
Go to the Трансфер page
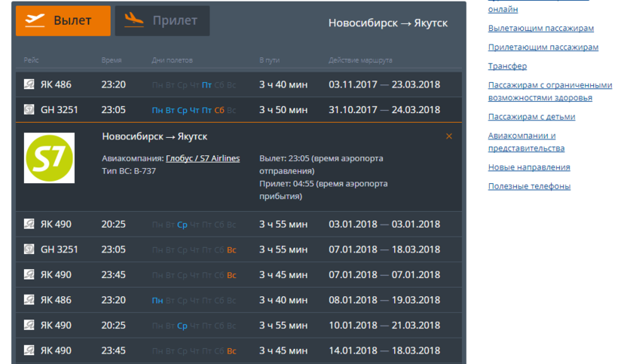tap(507, 66)
